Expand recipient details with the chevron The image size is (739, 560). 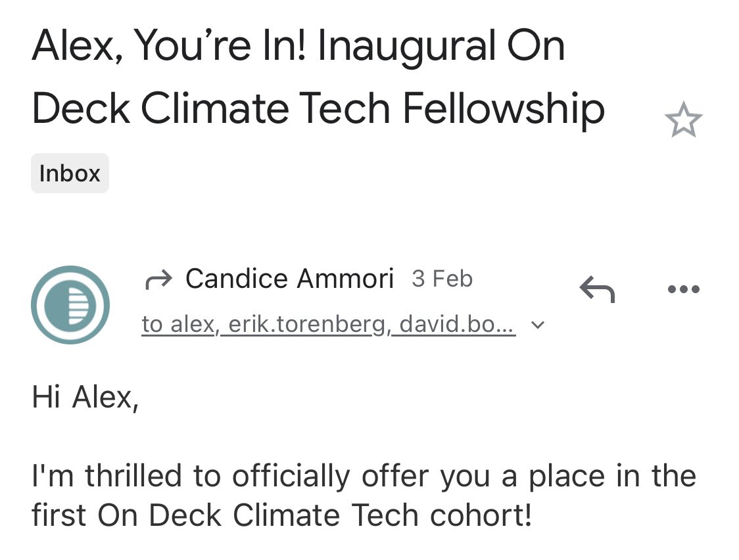point(538,325)
